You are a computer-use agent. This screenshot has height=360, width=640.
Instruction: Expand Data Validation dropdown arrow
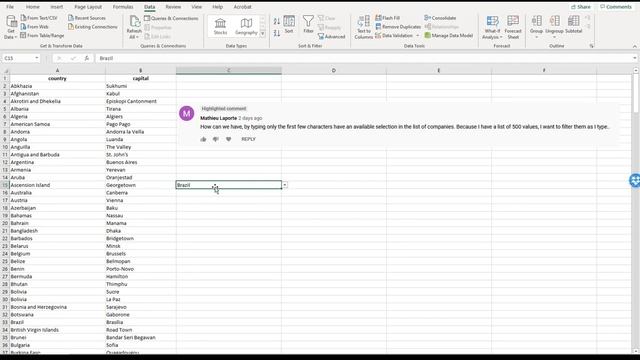point(418,36)
